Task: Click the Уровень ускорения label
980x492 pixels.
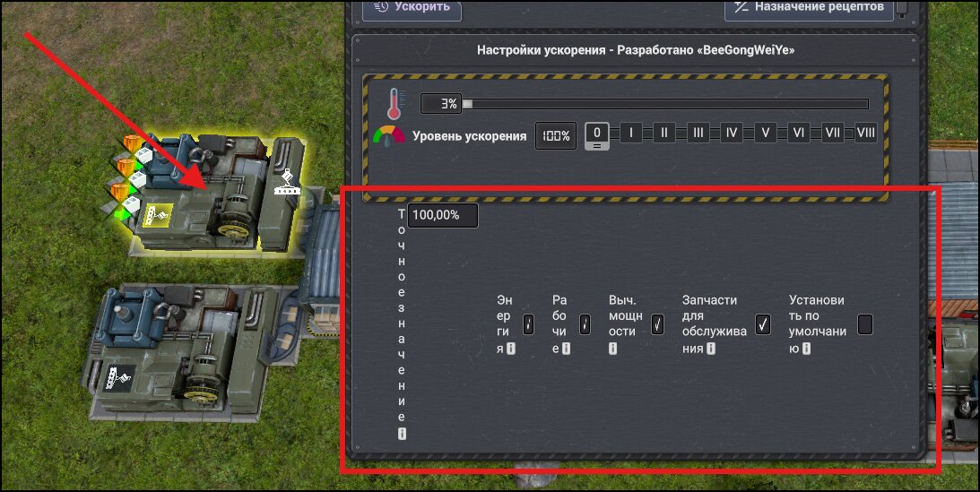Action: [469, 136]
